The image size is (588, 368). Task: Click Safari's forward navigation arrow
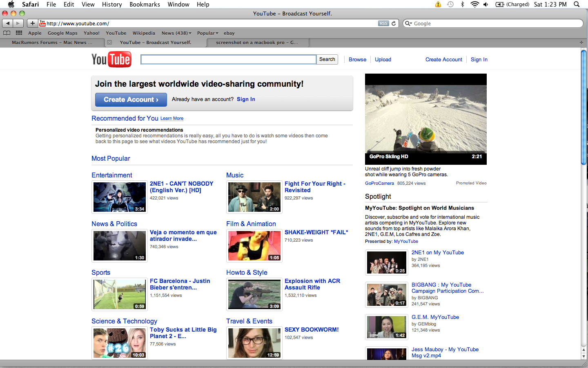coord(18,23)
